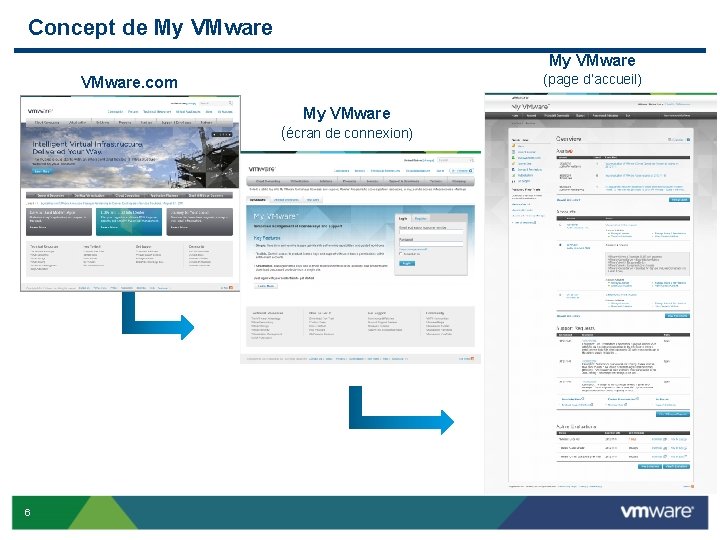Click the 'Overview' heading on My VMware home

coord(568,139)
